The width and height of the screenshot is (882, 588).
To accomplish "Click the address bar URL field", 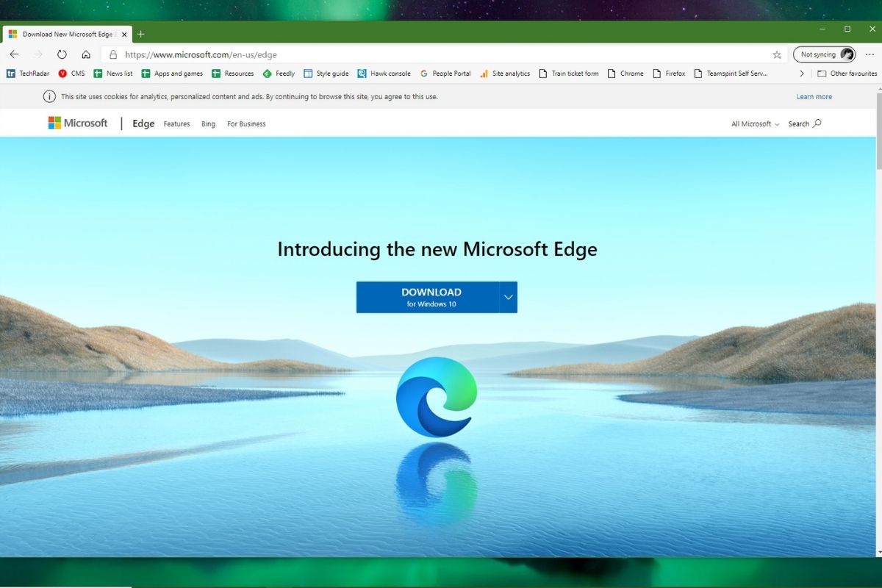I will tap(445, 54).
